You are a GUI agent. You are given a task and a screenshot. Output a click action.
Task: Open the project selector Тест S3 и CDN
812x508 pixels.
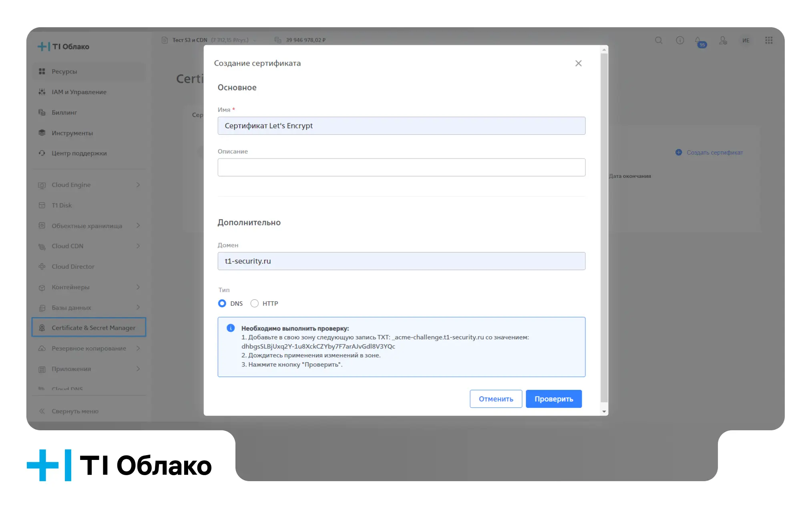[x=209, y=40]
